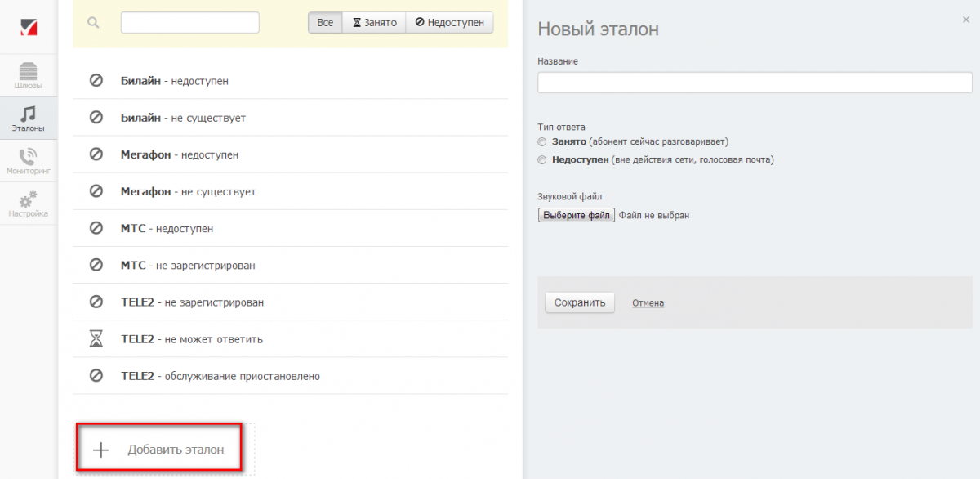
Task: Open the Эталоны music note section
Action: pyautogui.click(x=29, y=119)
